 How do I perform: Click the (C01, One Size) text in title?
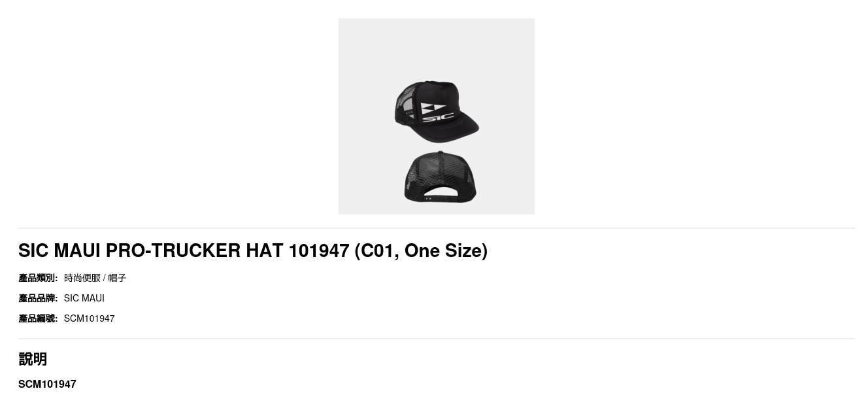(x=421, y=250)
